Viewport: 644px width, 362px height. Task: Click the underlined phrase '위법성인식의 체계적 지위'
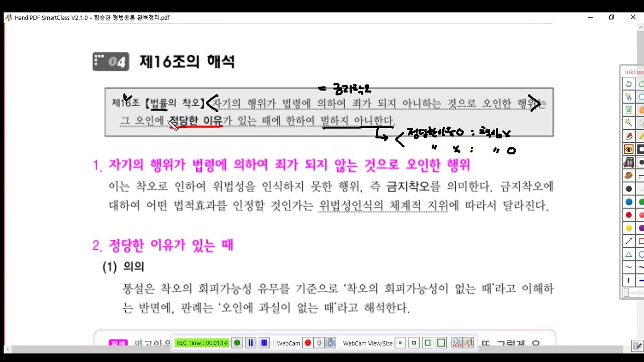(383, 206)
